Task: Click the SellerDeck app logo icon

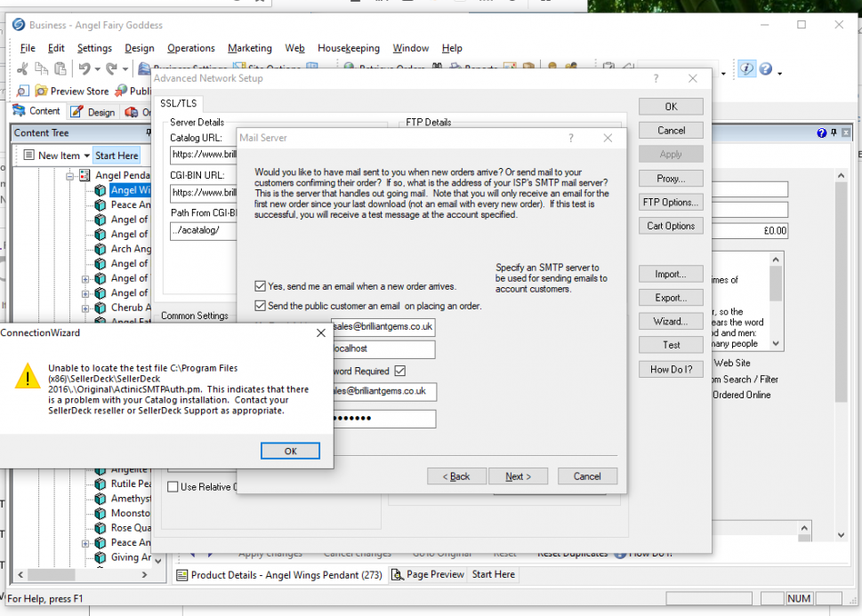Action: [x=17, y=25]
